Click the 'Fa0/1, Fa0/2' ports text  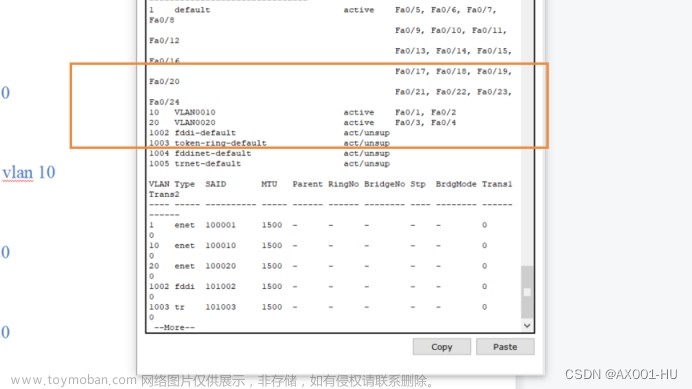[x=425, y=112]
